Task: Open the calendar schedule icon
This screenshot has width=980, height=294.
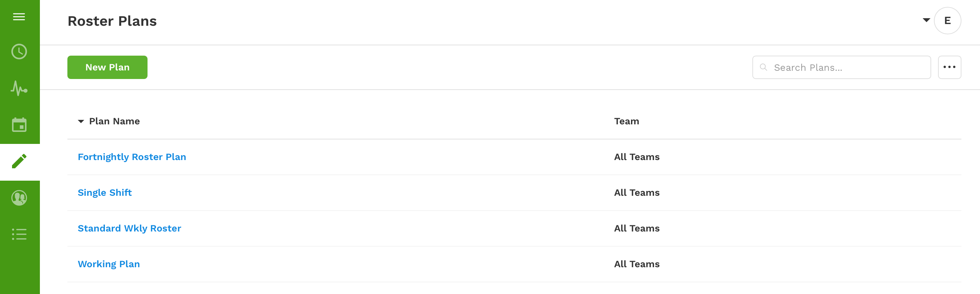Action: tap(19, 125)
